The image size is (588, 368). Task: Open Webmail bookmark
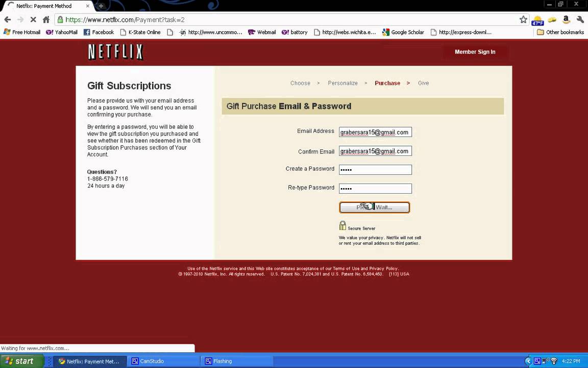pyautogui.click(x=262, y=32)
